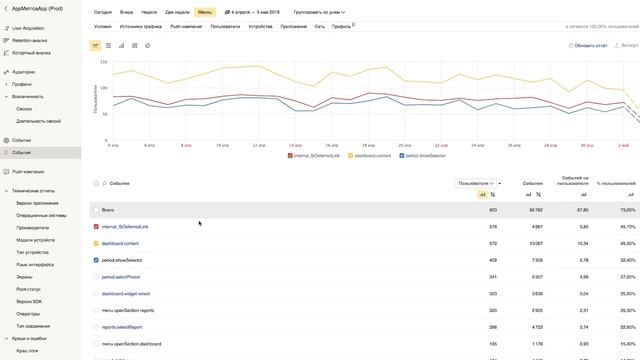Select the Month period tab
The height and width of the screenshot is (360, 640).
click(205, 12)
